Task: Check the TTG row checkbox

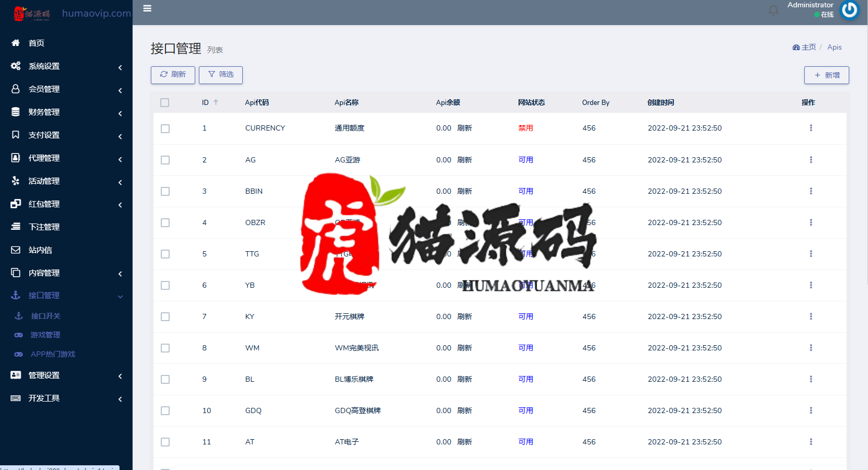Action: click(x=165, y=254)
